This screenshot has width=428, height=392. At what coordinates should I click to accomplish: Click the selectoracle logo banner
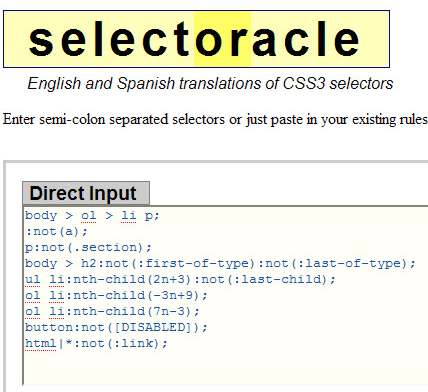[x=196, y=39]
